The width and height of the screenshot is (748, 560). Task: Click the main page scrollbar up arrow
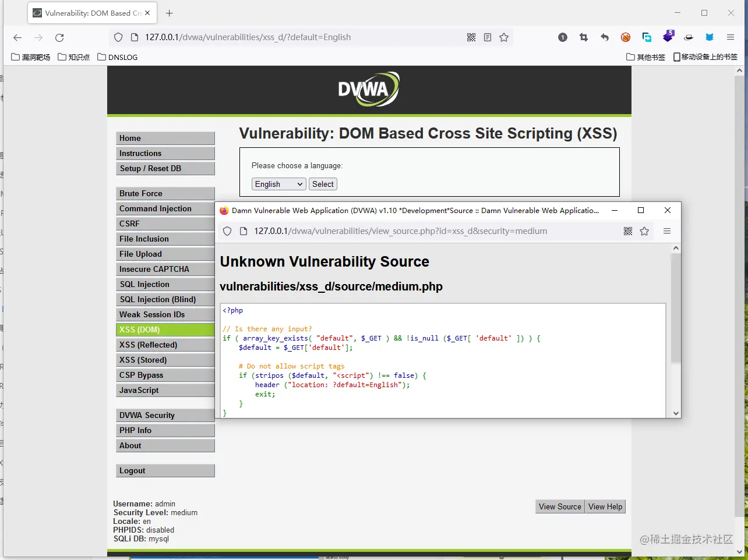740,70
